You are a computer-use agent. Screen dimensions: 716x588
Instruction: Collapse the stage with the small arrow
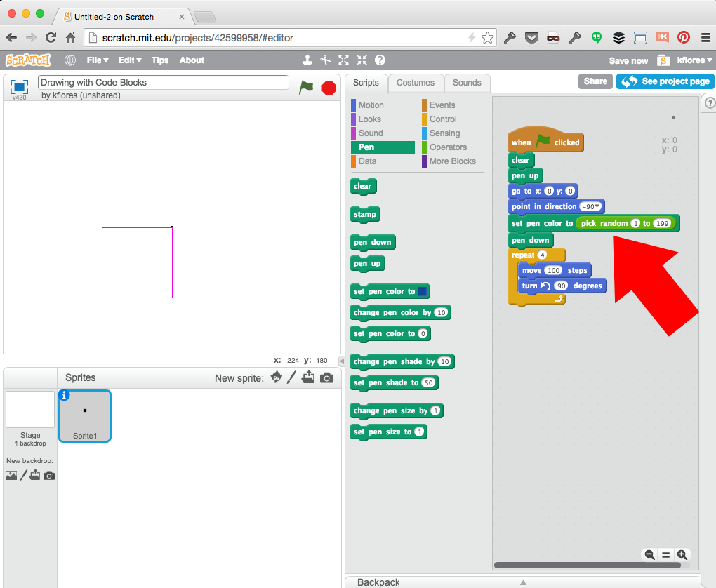click(x=342, y=361)
